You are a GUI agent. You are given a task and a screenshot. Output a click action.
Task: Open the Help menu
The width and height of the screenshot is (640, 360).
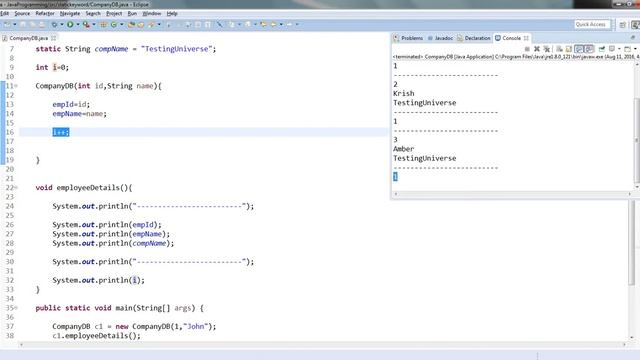(x=172, y=13)
